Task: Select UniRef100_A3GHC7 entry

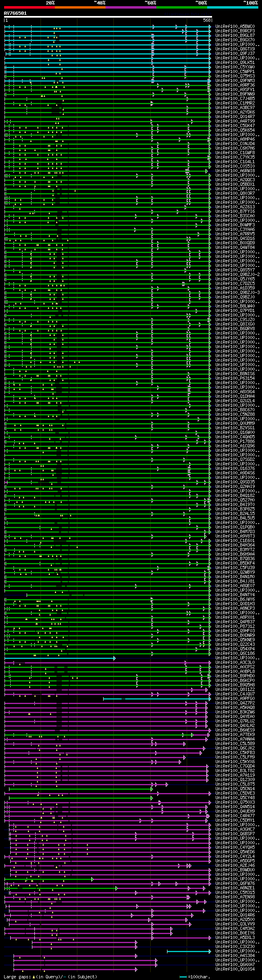Action: pos(235,830)
